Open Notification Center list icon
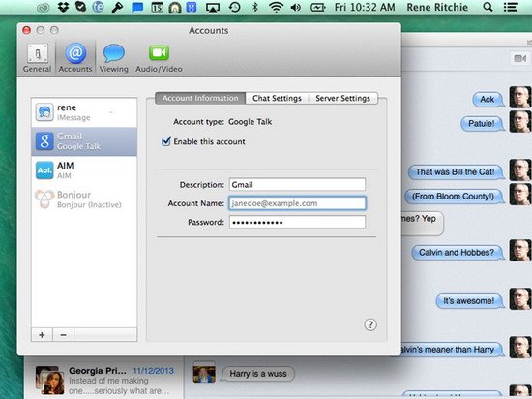 (511, 7)
